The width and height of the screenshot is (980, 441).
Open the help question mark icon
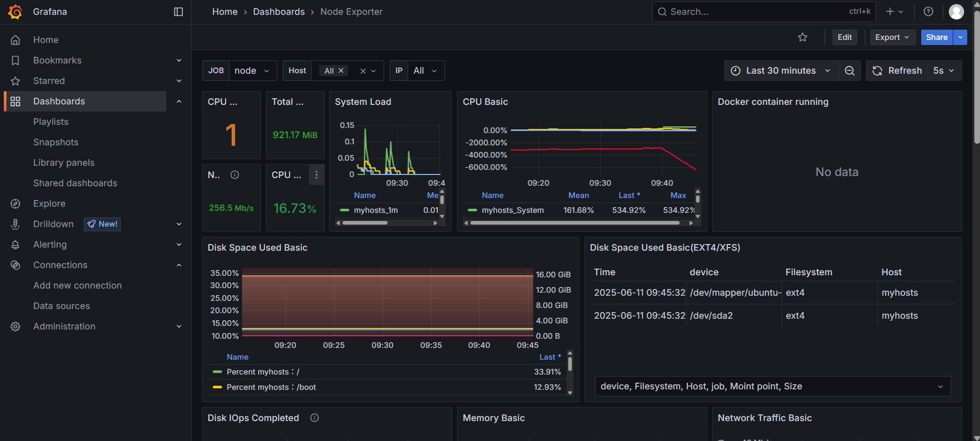(x=928, y=12)
